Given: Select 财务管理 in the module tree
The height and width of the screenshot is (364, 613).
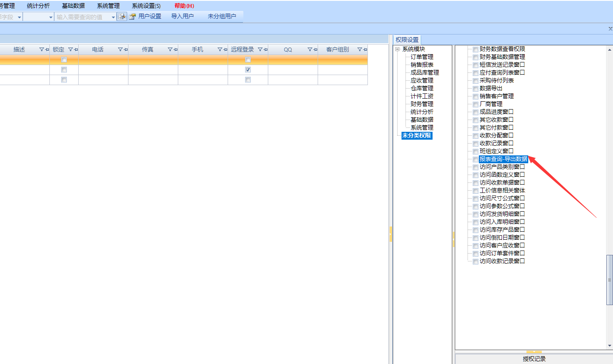Looking at the screenshot, I should click(422, 104).
